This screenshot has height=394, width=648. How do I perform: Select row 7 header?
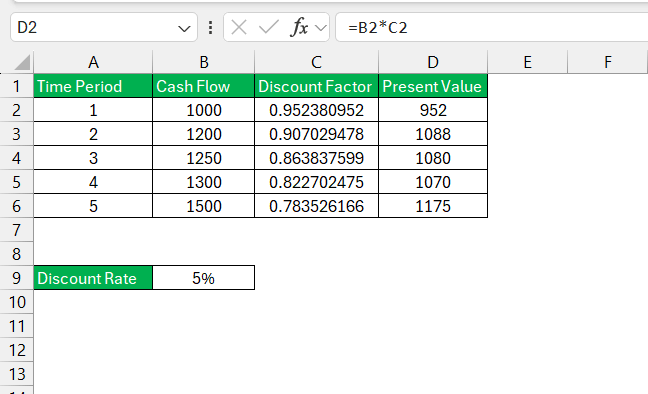click(x=17, y=230)
